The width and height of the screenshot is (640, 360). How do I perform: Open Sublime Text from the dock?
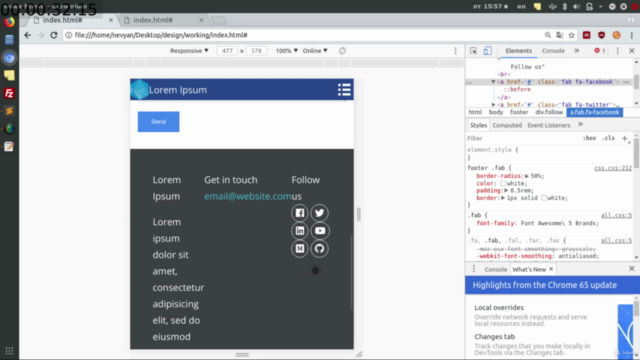pos(9,111)
